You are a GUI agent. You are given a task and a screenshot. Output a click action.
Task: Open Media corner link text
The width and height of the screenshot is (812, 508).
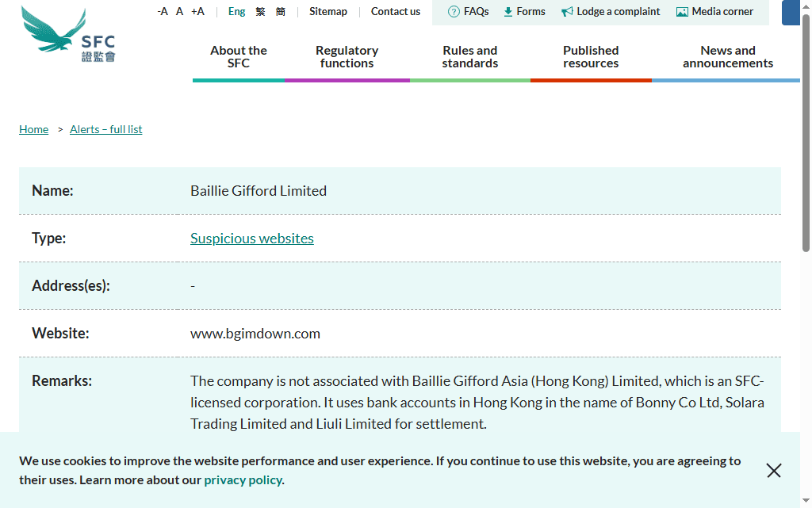point(722,11)
